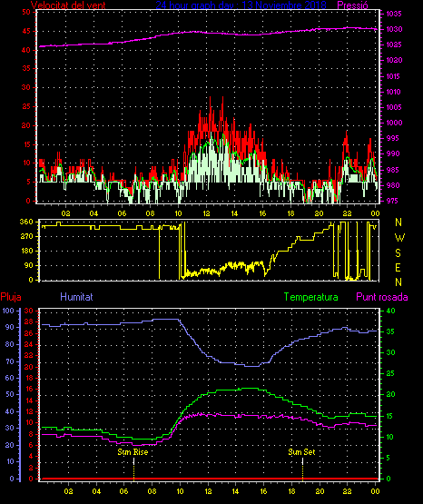Click the sunset vertical marker line
This screenshot has height=504, width=423.
point(302,469)
